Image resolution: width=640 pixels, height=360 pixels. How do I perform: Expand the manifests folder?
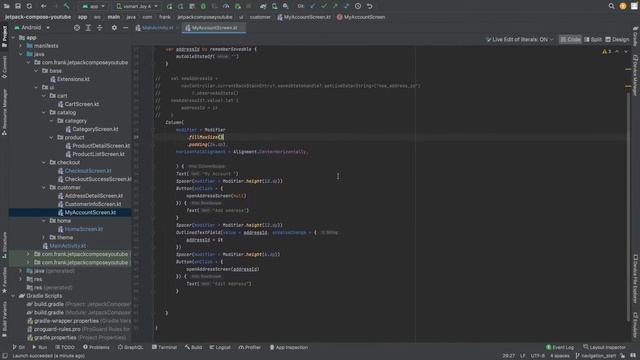pyautogui.click(x=21, y=46)
